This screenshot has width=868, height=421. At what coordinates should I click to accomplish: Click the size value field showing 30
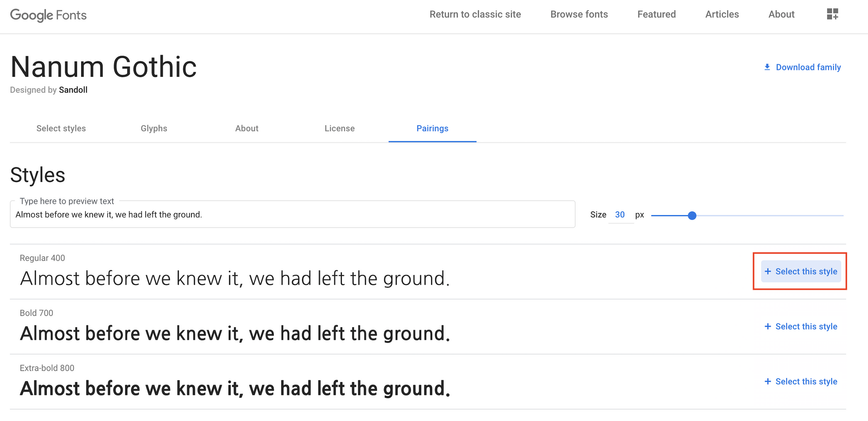point(620,215)
